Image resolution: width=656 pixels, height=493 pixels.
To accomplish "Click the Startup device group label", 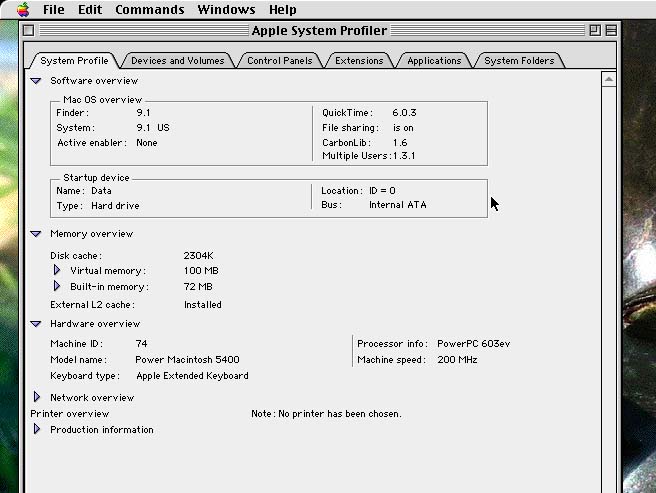I will 96,177.
